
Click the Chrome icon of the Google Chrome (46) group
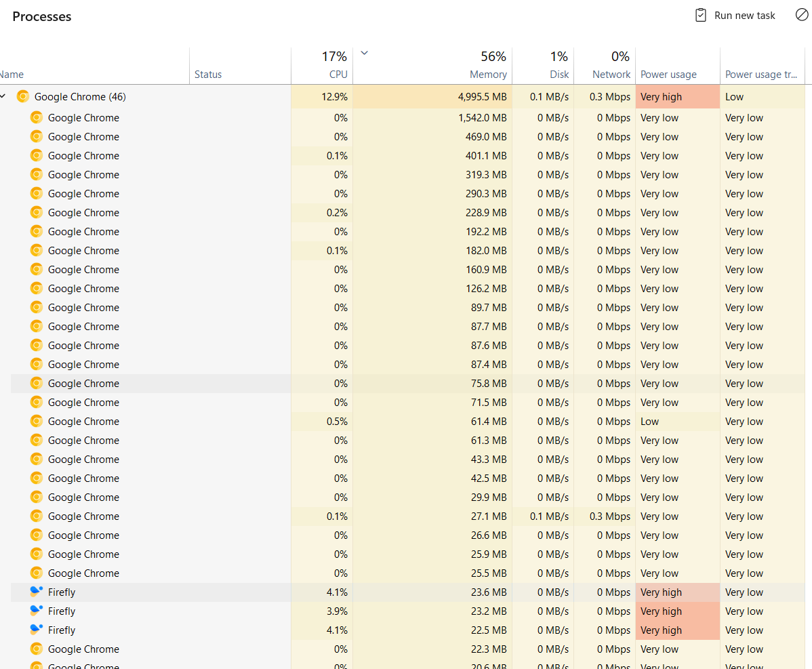pos(23,96)
